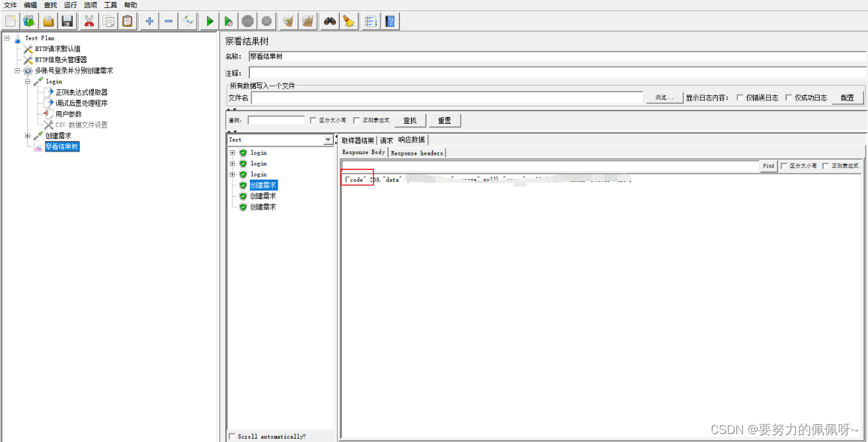Click the Copy toolbar icon
Image resolution: width=868 pixels, height=442 pixels.
pos(108,21)
